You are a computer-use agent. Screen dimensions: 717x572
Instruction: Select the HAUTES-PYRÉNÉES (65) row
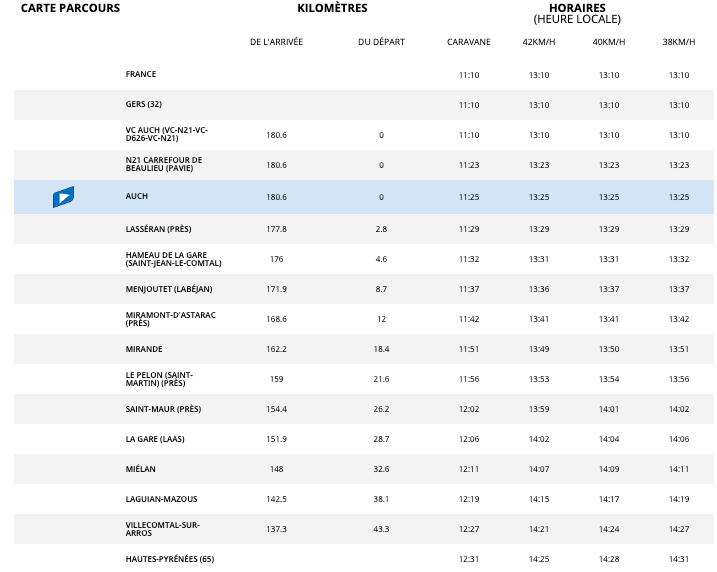pos(169,558)
